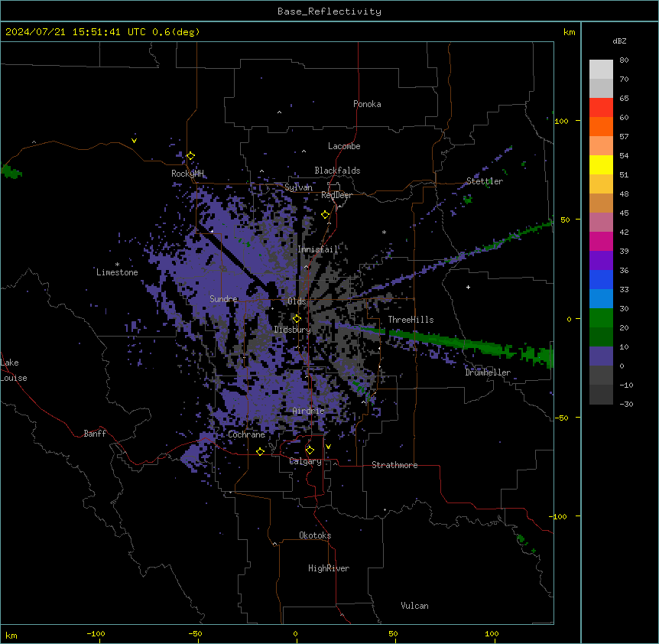This screenshot has width=659, height=644.
Task: Click the RedDeer city label
Action: pyautogui.click(x=336, y=195)
